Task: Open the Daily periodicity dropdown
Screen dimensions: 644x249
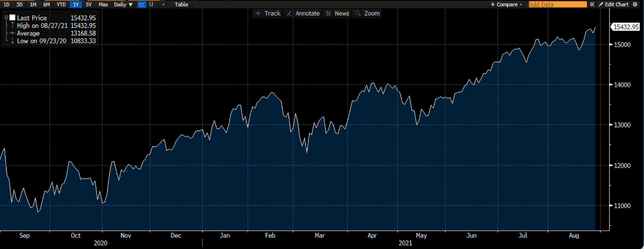Action: tap(123, 4)
